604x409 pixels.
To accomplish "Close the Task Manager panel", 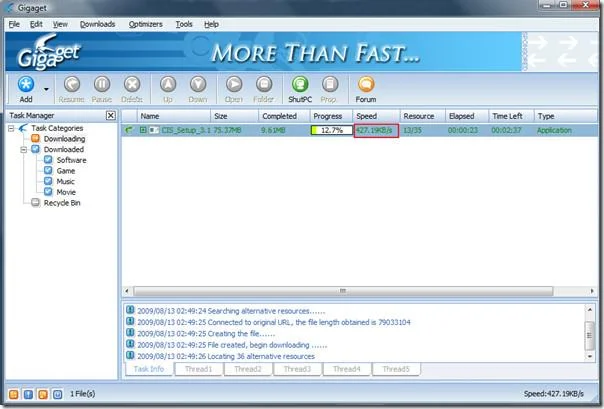I will pos(111,116).
